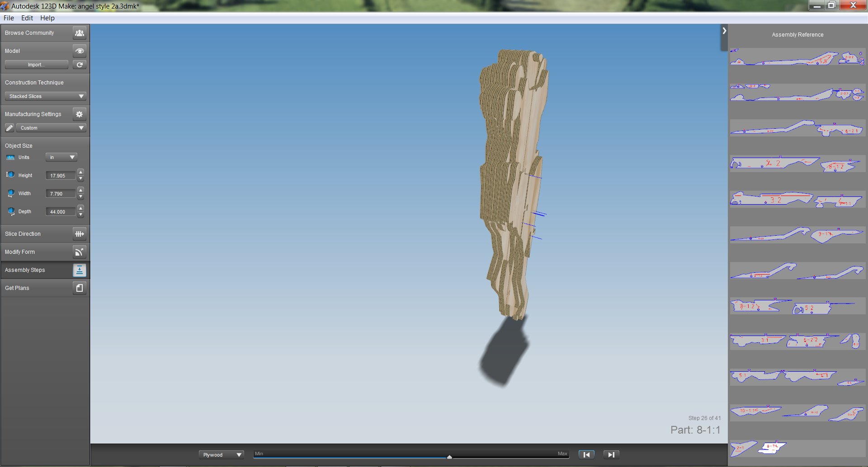Open the units dropdown showing in
The height and width of the screenshot is (467, 868).
[x=61, y=157]
